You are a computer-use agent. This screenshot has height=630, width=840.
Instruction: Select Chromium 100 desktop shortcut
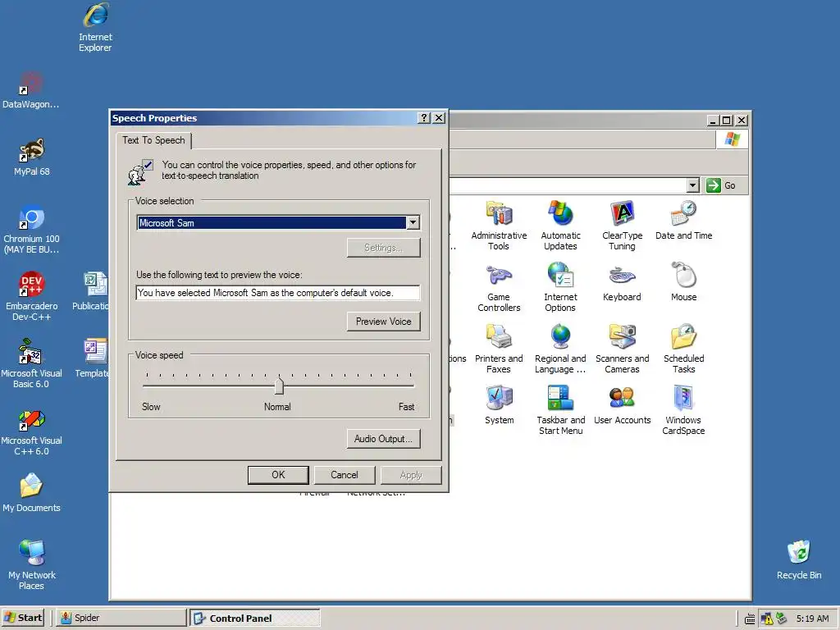tap(31, 230)
